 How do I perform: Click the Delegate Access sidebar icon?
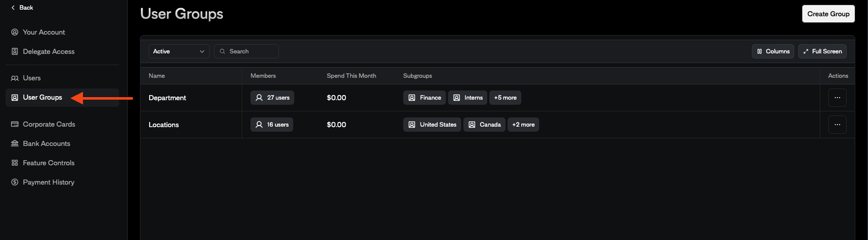pos(15,51)
